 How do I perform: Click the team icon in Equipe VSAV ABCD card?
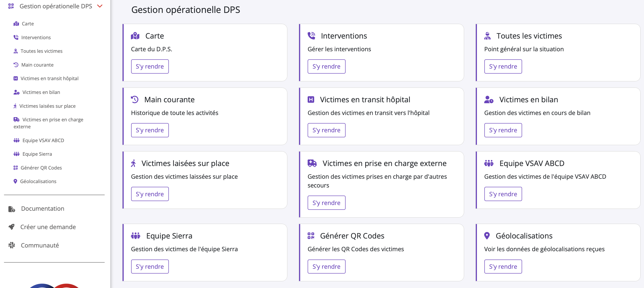point(489,163)
